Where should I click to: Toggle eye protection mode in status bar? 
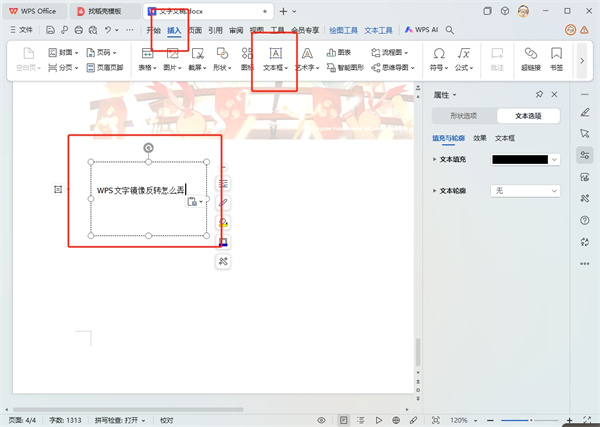321,420
